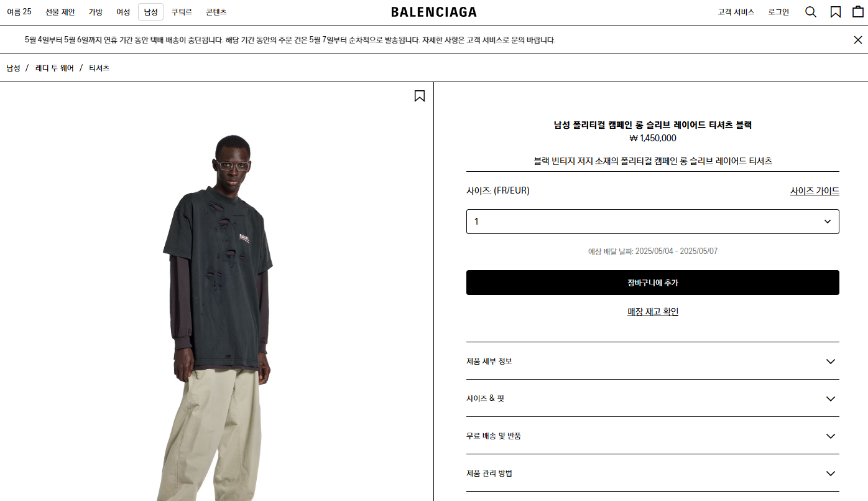Open the shopping bag icon
868x501 pixels.
[857, 12]
